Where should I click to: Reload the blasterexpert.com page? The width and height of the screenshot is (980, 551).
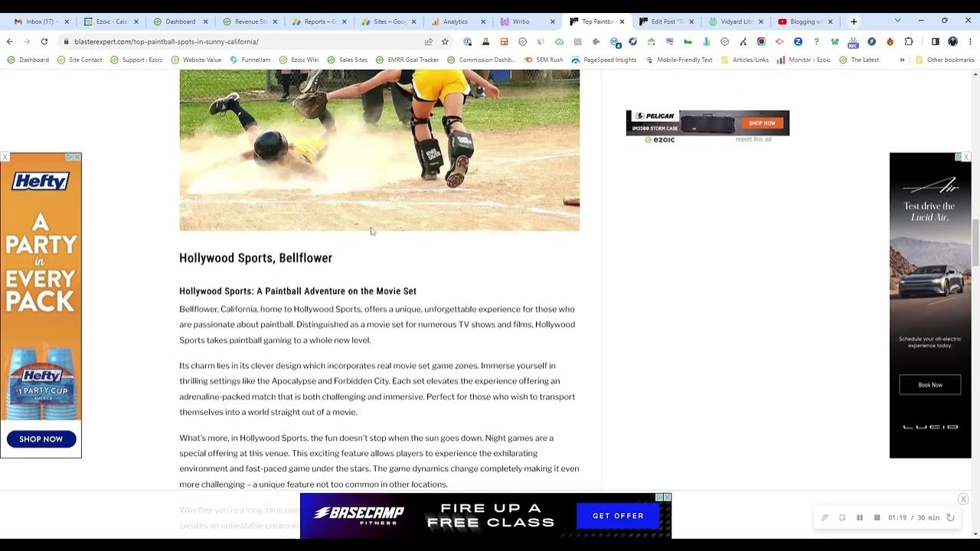point(44,41)
